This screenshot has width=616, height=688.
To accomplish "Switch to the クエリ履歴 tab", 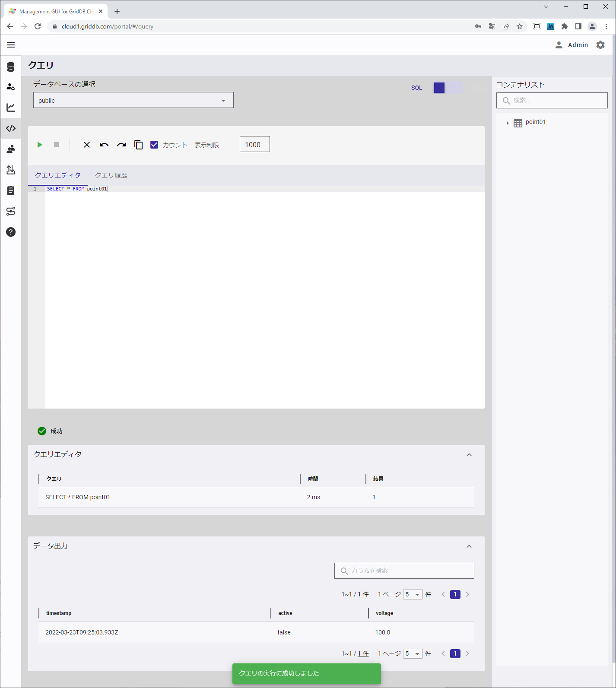I will click(111, 175).
